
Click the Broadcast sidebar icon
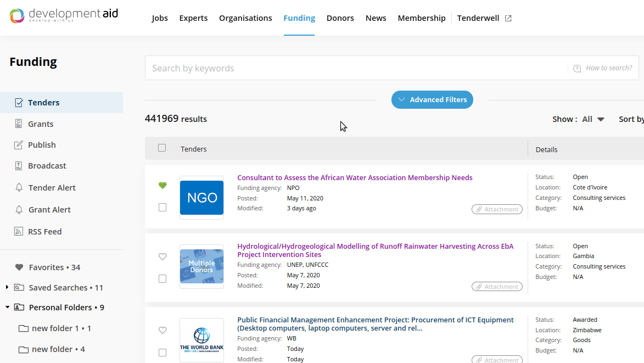click(19, 166)
